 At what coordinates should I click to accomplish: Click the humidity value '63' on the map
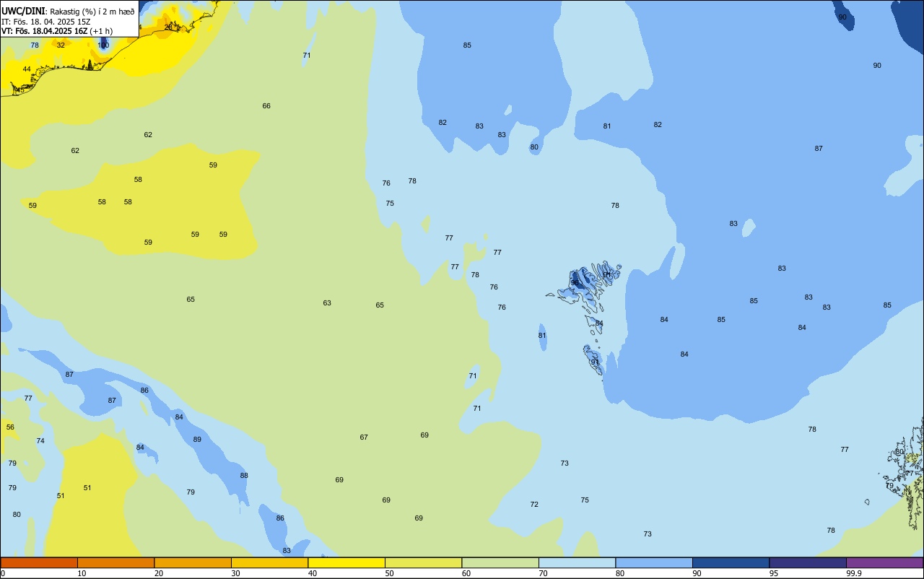pyautogui.click(x=327, y=303)
